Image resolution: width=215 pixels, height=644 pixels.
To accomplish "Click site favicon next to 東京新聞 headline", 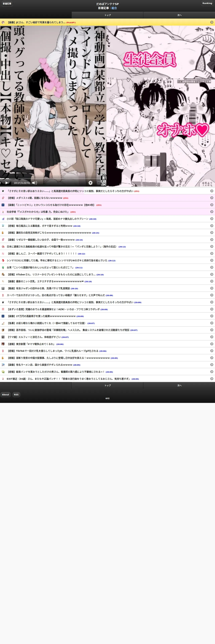I will 3,344.
